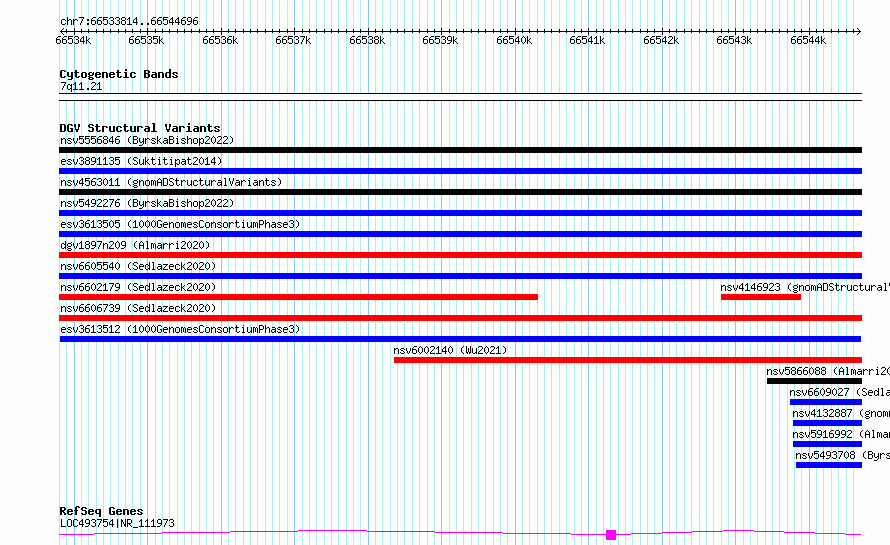Click the 66536k ruler tick label
Image resolution: width=890 pixels, height=545 pixels.
pos(220,40)
